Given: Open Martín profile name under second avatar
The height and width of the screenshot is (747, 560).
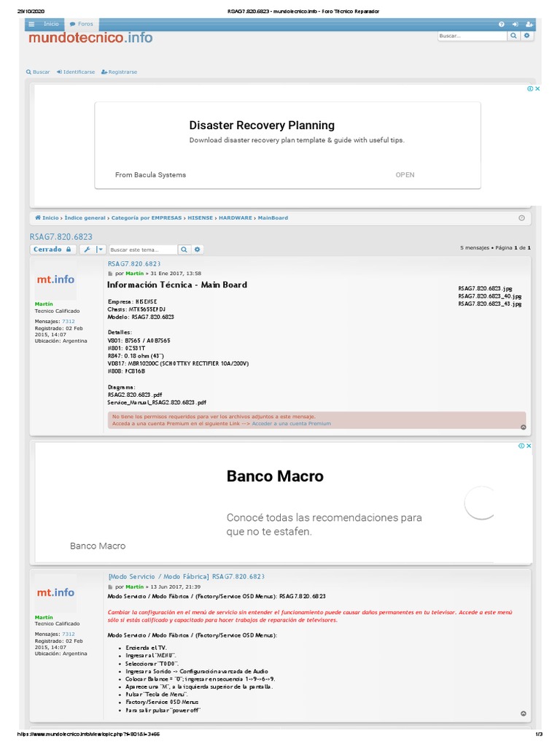Looking at the screenshot, I should (44, 617).
